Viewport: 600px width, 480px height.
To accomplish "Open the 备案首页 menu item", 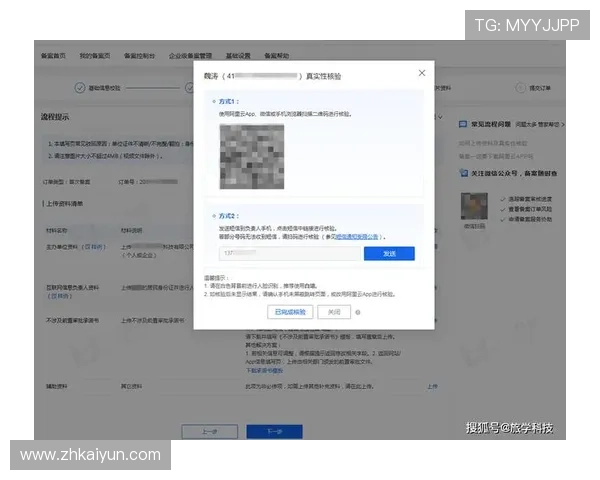I will 53,56.
